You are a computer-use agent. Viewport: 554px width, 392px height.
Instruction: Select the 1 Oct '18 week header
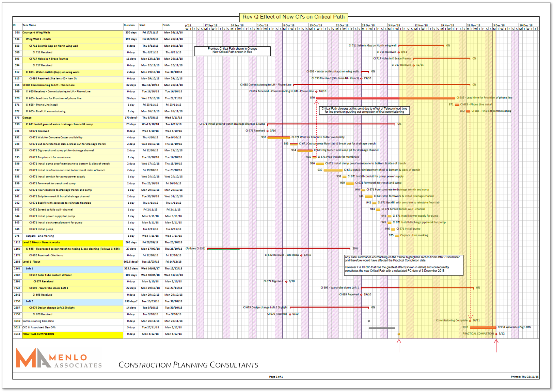click(x=262, y=25)
